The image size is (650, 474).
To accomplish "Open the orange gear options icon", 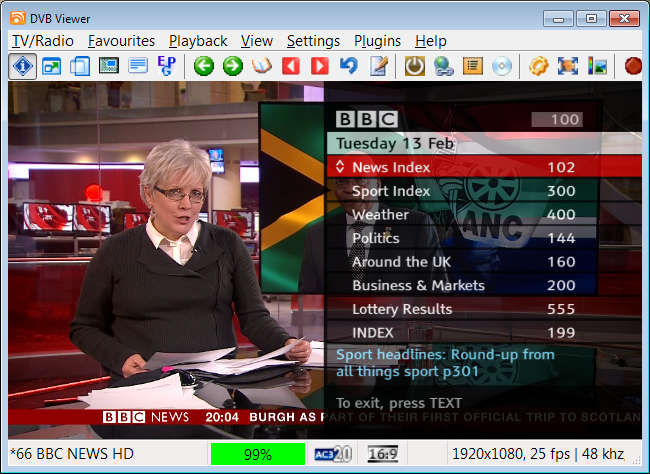I will [539, 66].
